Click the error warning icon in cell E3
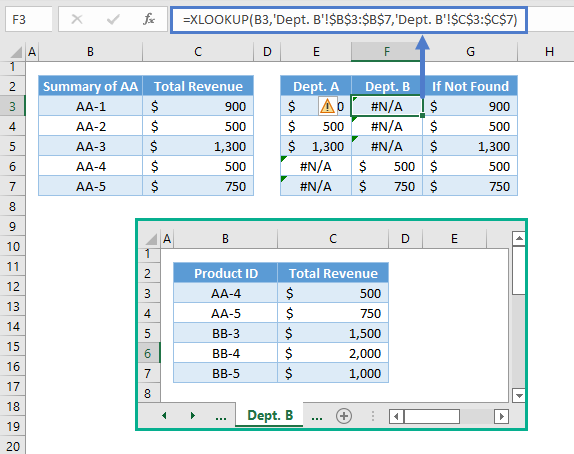This screenshot has width=574, height=454. tap(327, 107)
